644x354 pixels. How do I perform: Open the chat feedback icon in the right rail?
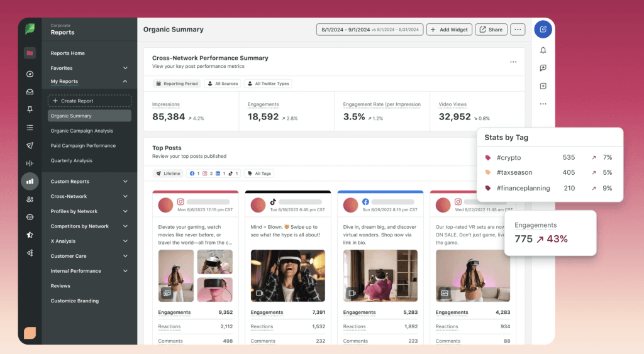[543, 68]
